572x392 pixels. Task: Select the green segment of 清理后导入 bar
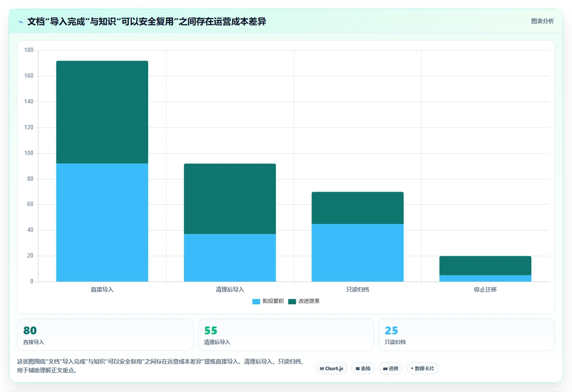pos(230,199)
